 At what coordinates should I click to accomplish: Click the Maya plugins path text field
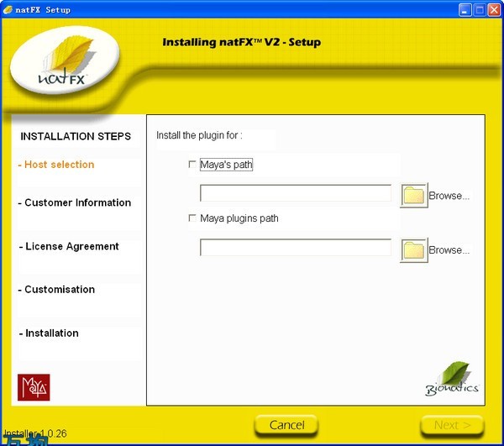(295, 248)
